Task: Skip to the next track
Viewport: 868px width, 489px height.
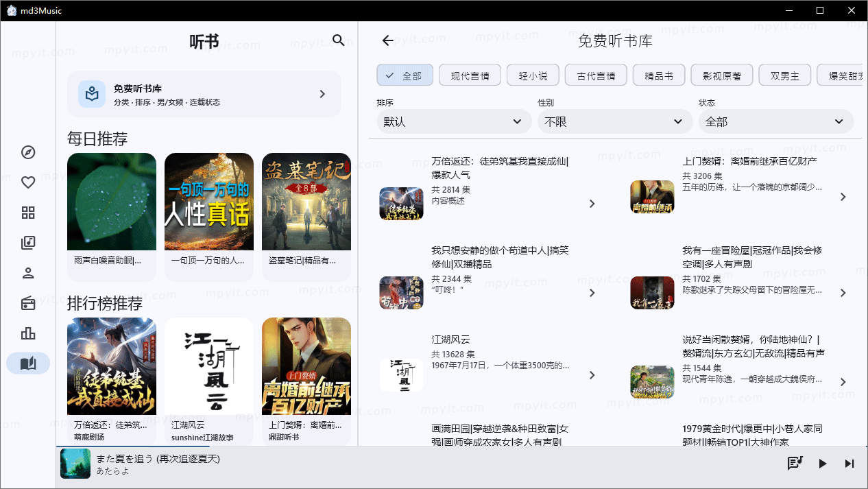Action: 849,464
